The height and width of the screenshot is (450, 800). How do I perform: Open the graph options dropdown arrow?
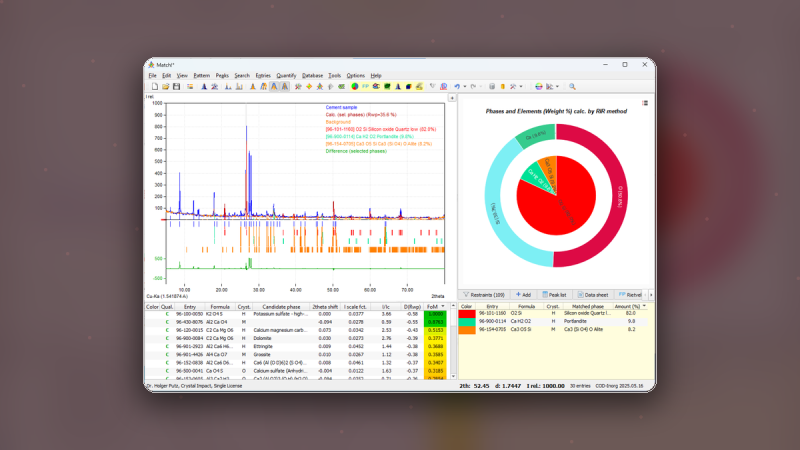point(557,87)
